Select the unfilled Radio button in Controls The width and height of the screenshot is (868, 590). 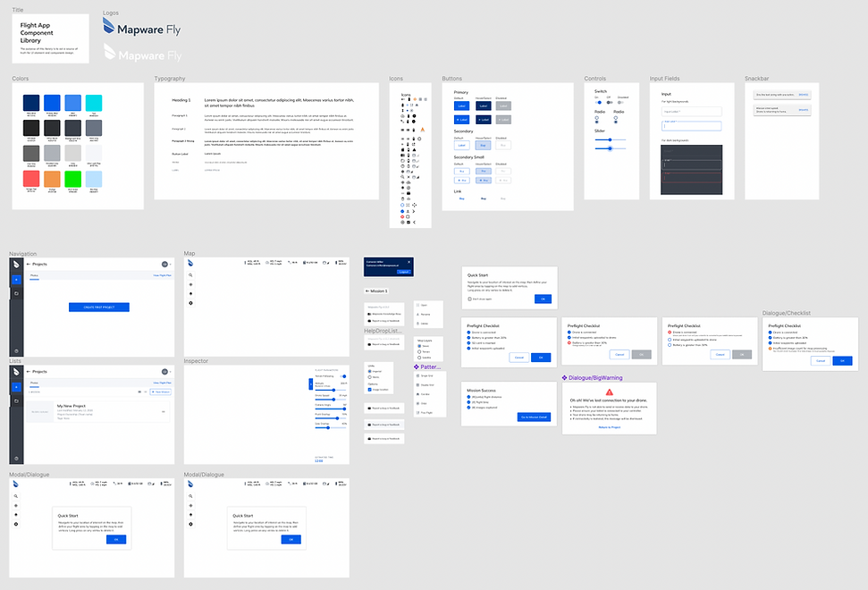coord(597,118)
